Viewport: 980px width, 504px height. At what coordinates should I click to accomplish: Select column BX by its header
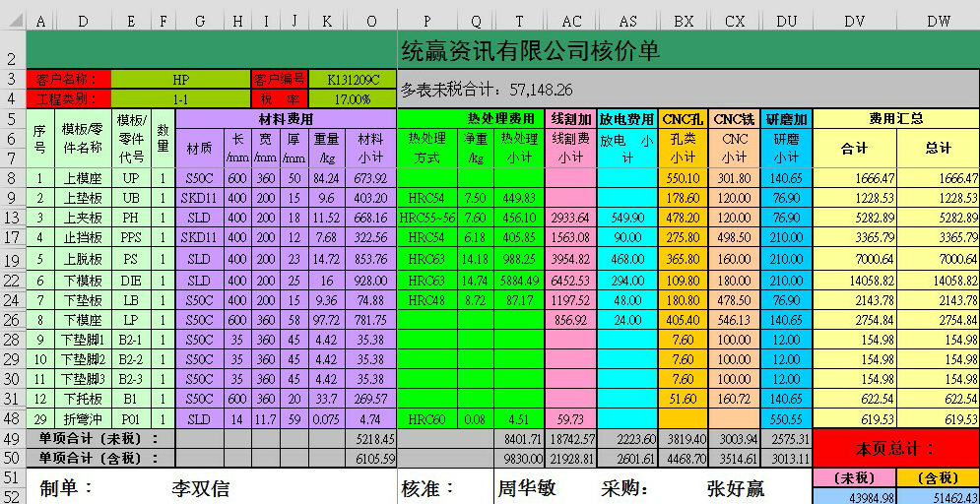point(684,22)
